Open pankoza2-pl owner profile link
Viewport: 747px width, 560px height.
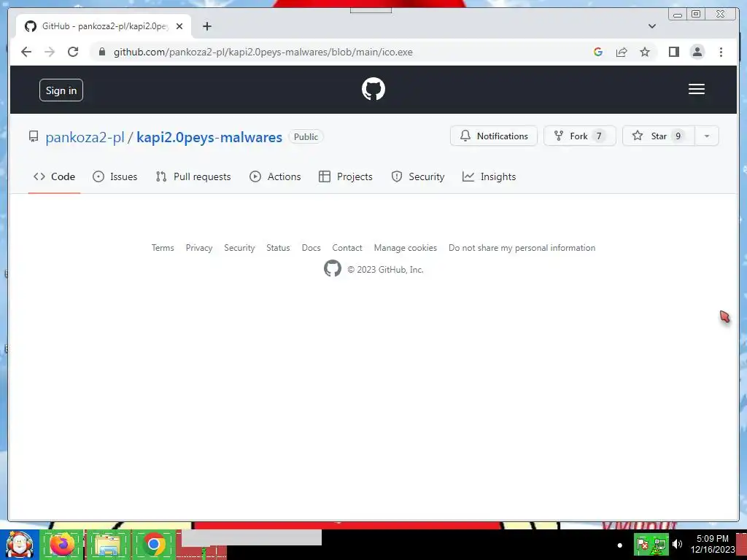pyautogui.click(x=85, y=137)
